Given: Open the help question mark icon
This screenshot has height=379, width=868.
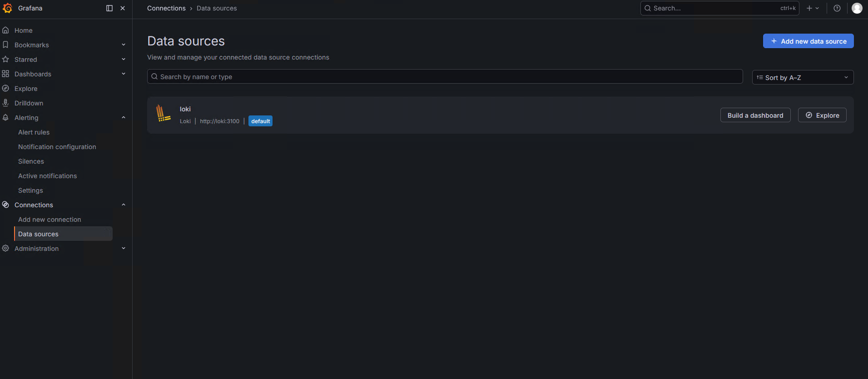Looking at the screenshot, I should click(x=837, y=8).
